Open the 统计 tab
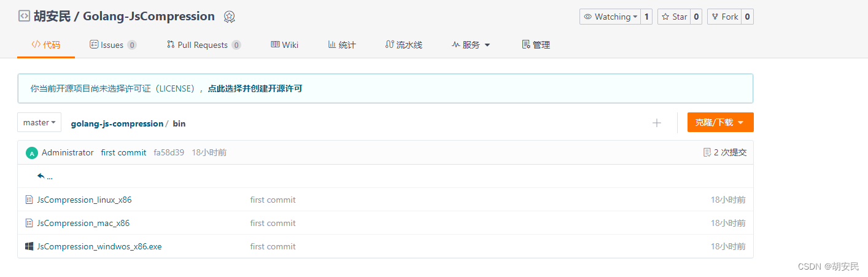 click(x=342, y=45)
